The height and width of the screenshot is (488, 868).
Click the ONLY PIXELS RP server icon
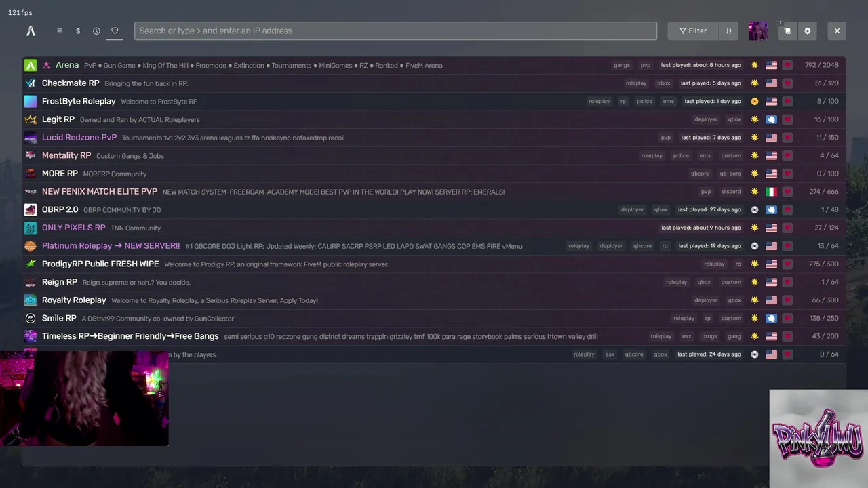coord(31,228)
